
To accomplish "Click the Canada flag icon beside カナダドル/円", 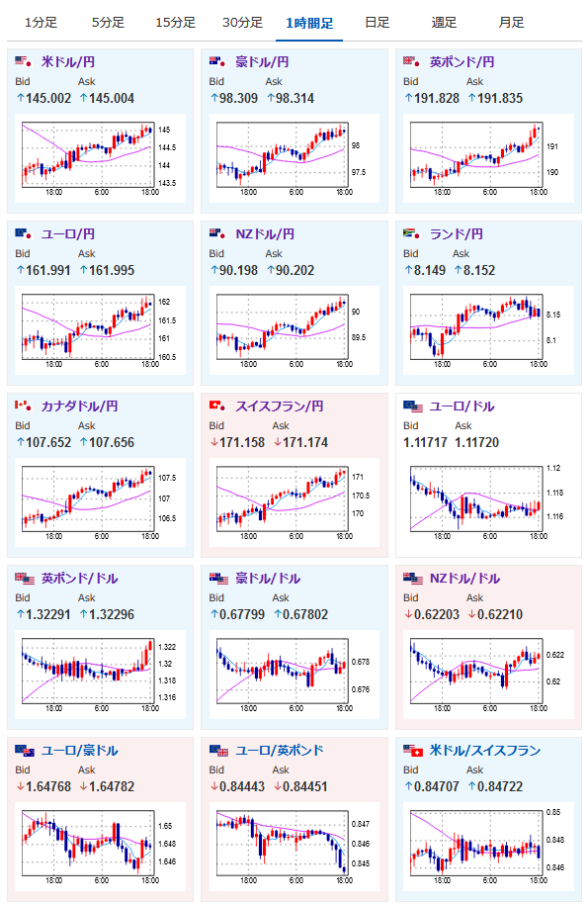I will pos(23,406).
